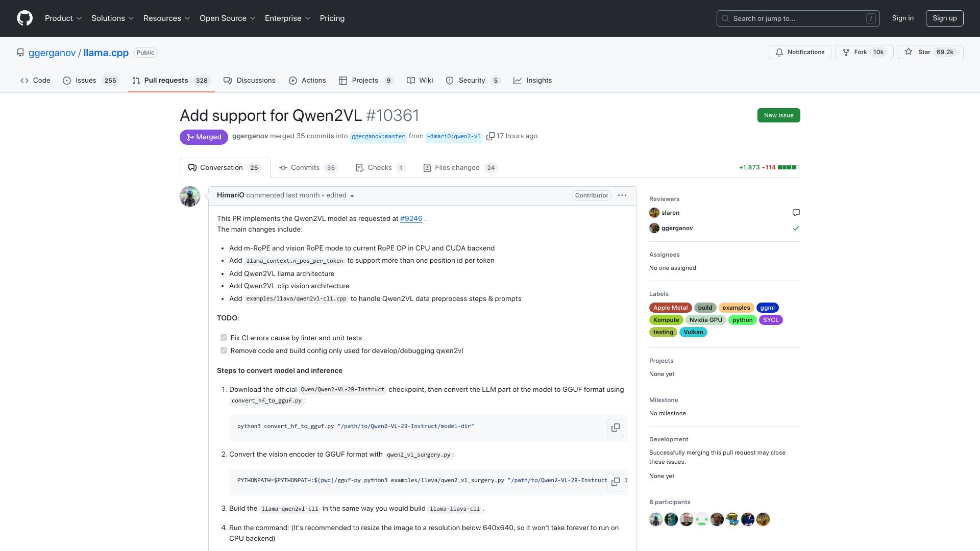Expand the Product menu
This screenshot has width=980, height=551.
click(63, 18)
